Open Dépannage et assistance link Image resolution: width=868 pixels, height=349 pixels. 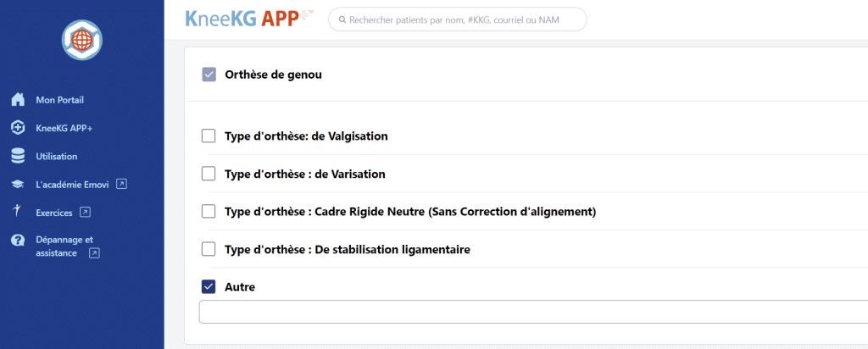tap(64, 246)
